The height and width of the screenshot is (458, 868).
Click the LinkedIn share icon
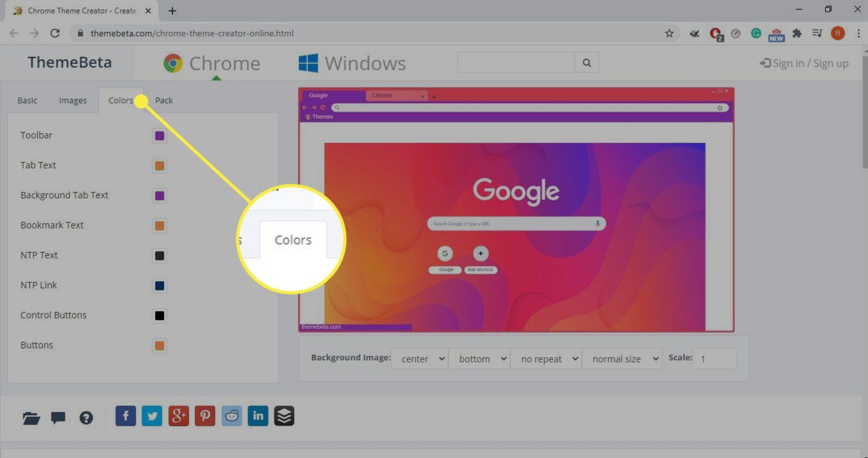click(x=258, y=416)
